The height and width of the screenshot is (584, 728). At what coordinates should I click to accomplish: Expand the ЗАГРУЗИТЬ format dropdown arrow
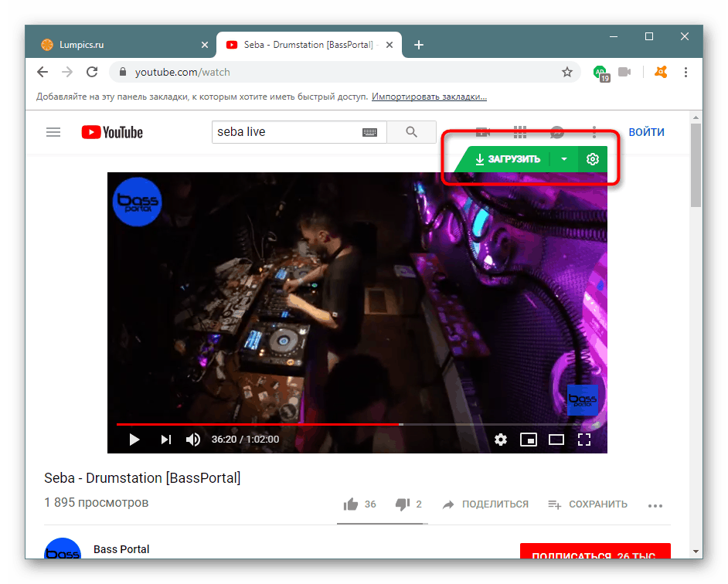[x=563, y=159]
